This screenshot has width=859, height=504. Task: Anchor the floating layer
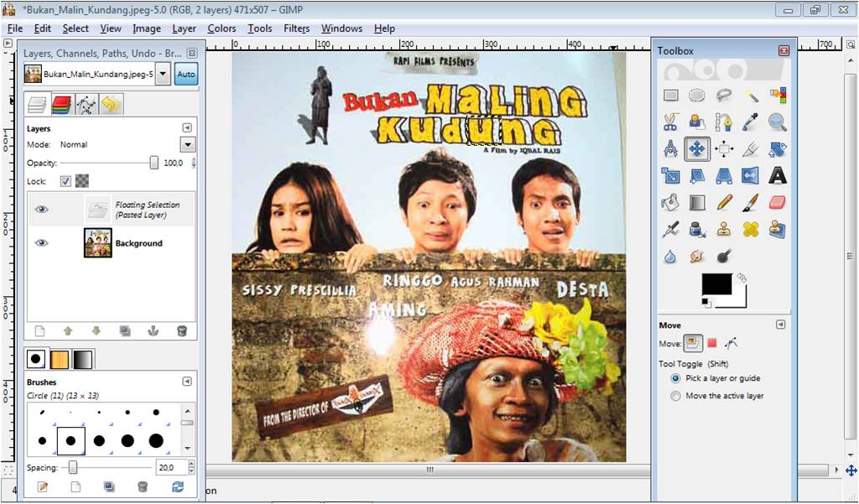pyautogui.click(x=154, y=331)
